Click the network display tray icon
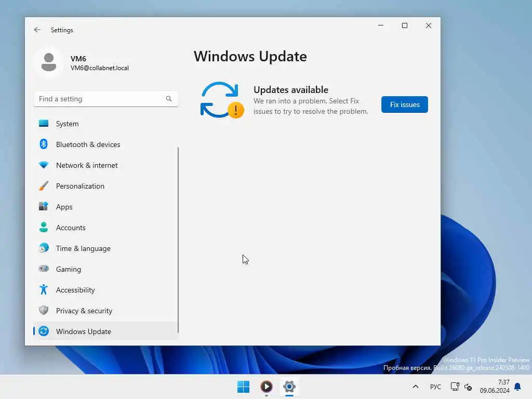Screen dimensions: 532x399 click(x=455, y=387)
